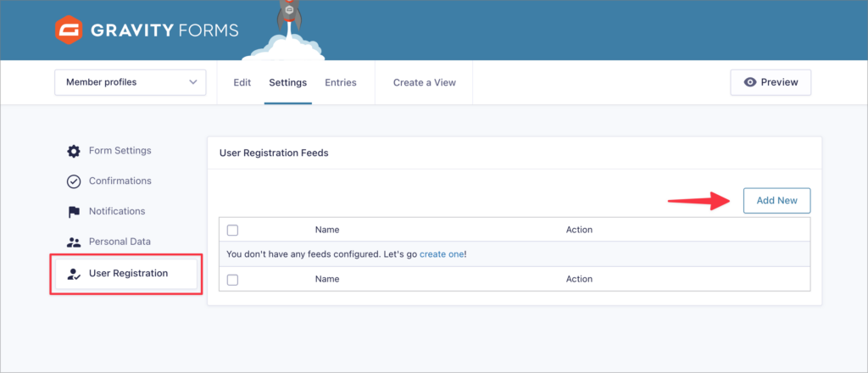The height and width of the screenshot is (373, 868).
Task: Click the Personal Data people icon
Action: pos(74,242)
